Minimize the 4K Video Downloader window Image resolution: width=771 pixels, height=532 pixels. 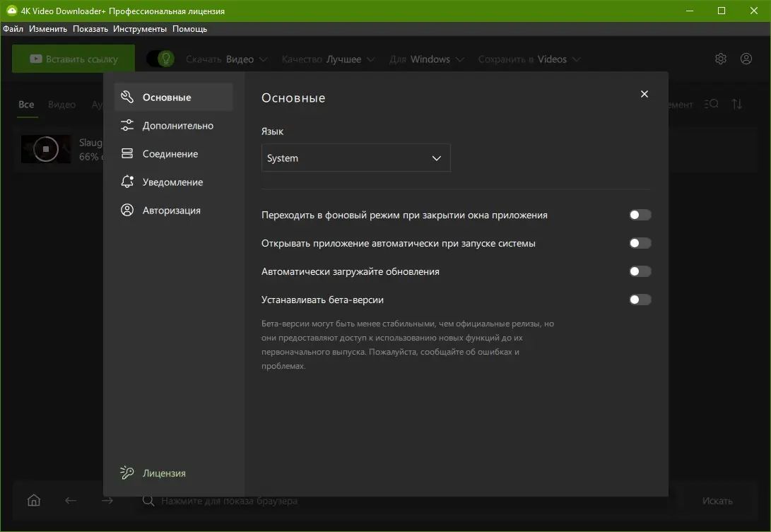click(x=689, y=11)
